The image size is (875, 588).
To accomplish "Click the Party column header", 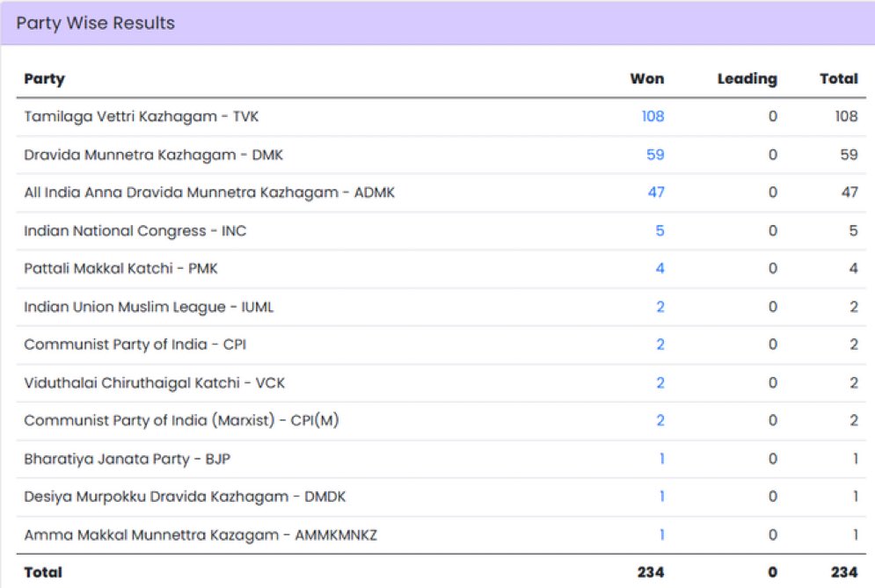I will pos(45,79).
